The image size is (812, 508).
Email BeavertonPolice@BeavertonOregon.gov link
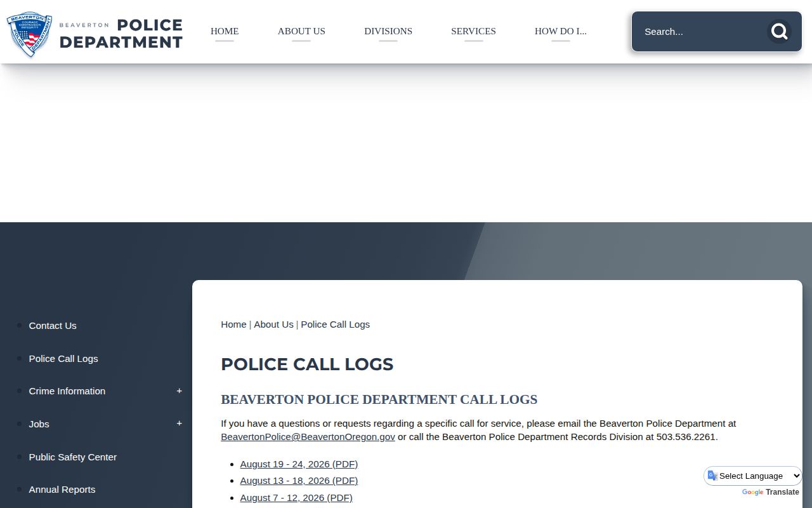coord(308,437)
